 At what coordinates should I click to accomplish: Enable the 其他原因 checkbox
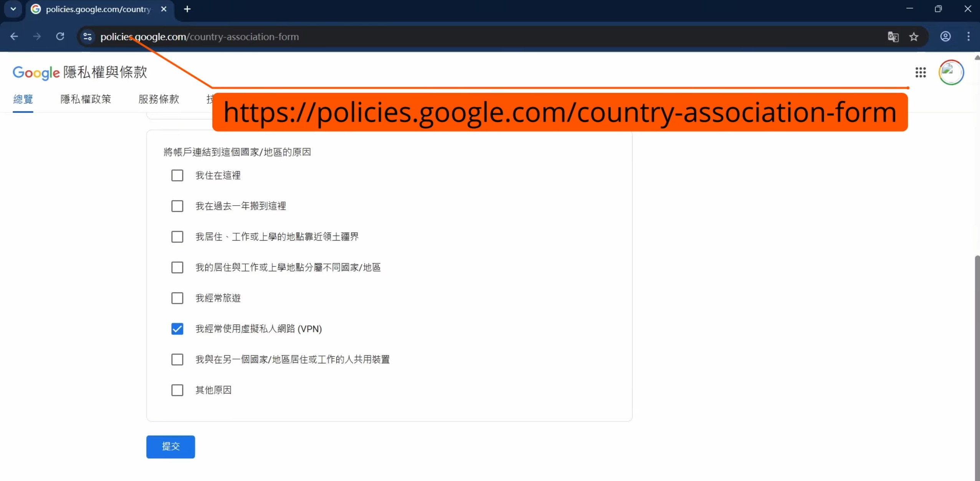[x=177, y=390]
